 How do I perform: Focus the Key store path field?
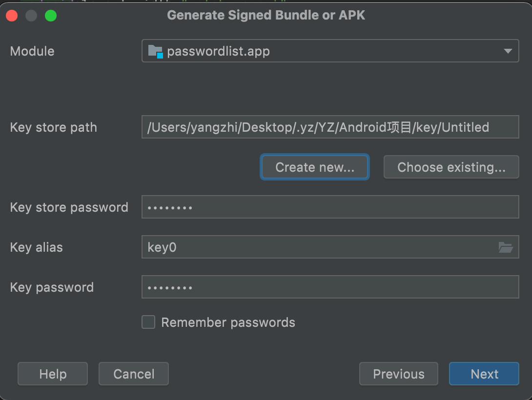click(330, 127)
